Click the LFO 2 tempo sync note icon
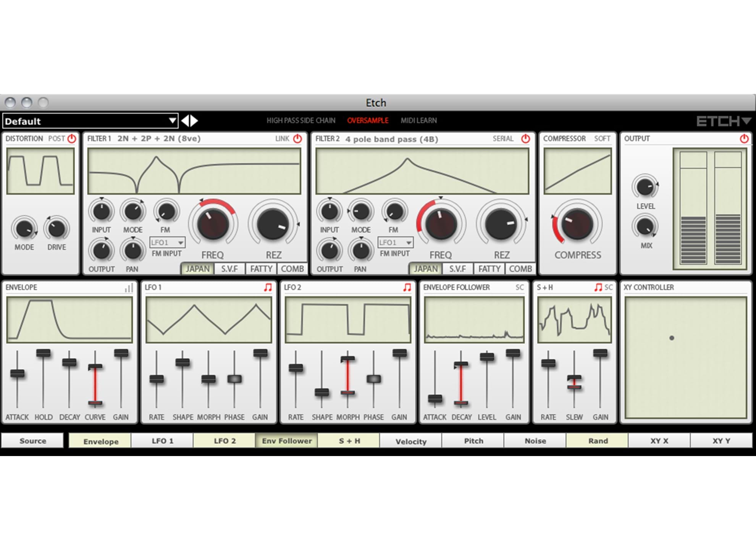 point(407,287)
